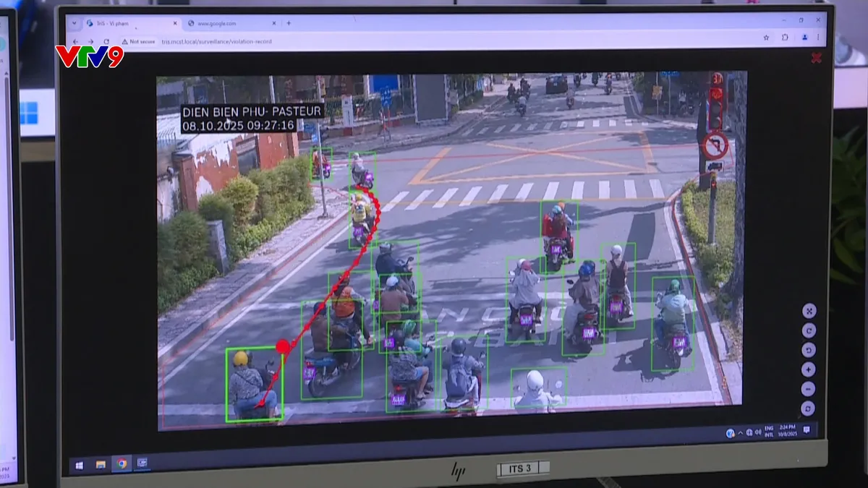The width and height of the screenshot is (868, 488).
Task: Open a new browser tab
Action: click(x=289, y=24)
